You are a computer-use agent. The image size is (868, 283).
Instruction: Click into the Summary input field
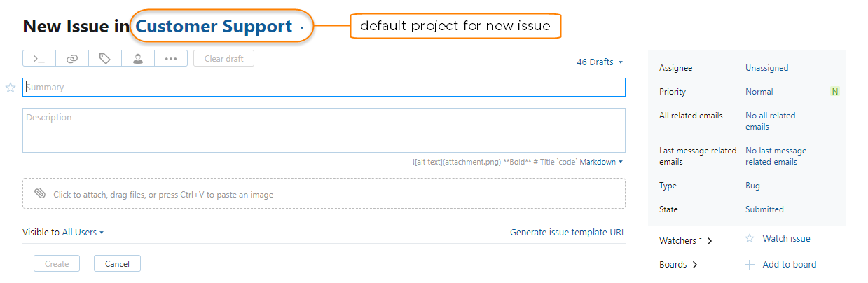tap(324, 88)
